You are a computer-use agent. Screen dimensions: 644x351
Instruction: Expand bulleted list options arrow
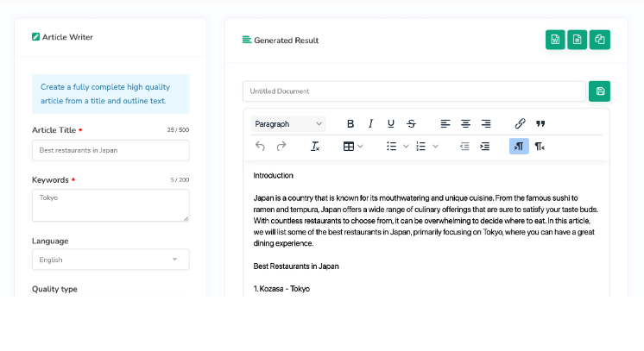click(x=406, y=146)
